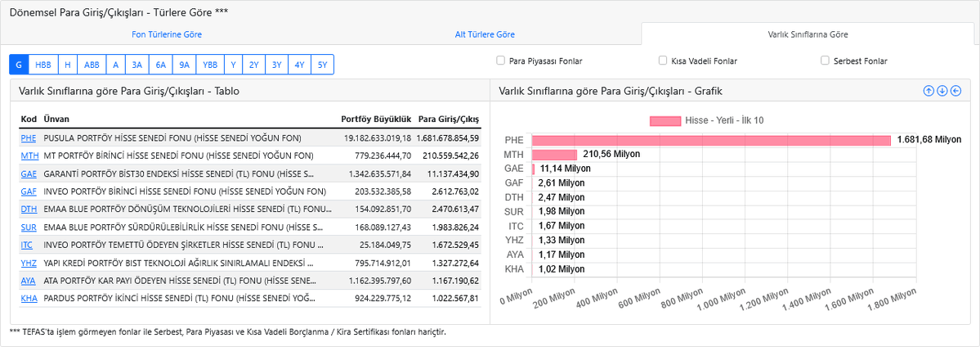Select the 6A period button
This screenshot has width=980, height=347.
coord(161,65)
